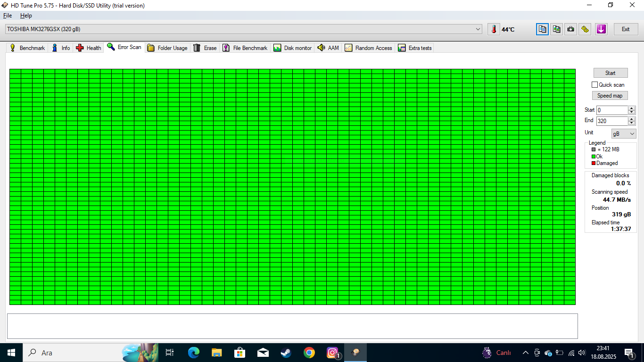This screenshot has width=644, height=362.
Task: Copy screenshot to clipboard icon
Action: [x=557, y=29]
